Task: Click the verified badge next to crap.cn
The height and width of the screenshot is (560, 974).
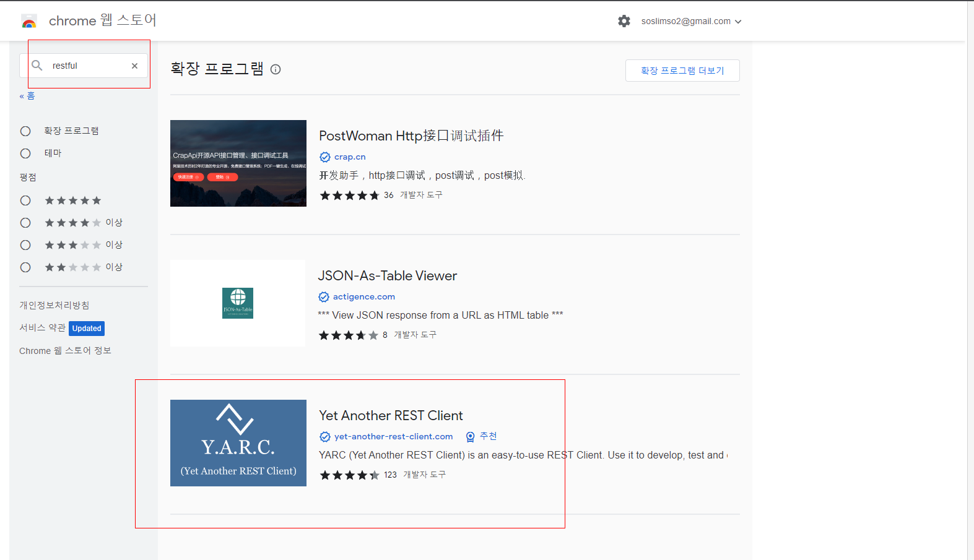Action: [325, 157]
